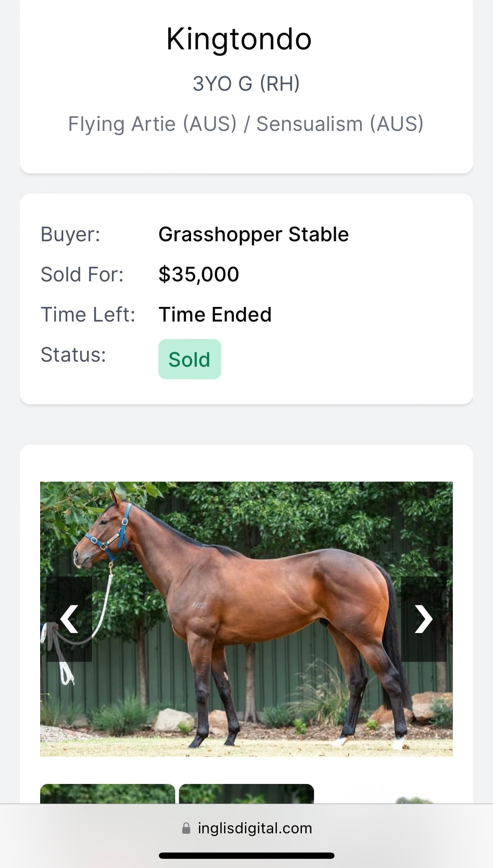Tap the Grasshopper Stable buyer name
Screen dimensions: 493x868
point(253,234)
